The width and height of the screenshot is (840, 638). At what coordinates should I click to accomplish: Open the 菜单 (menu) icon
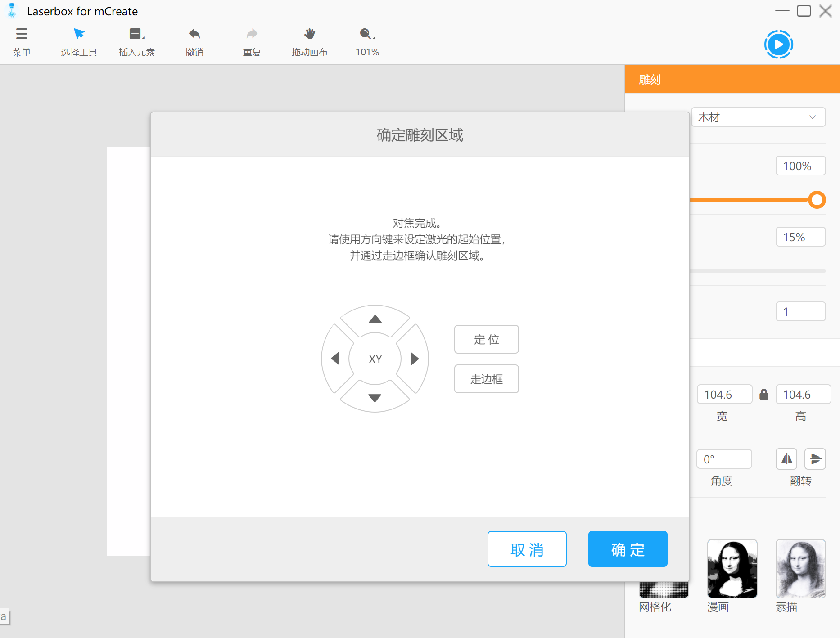coord(21,40)
